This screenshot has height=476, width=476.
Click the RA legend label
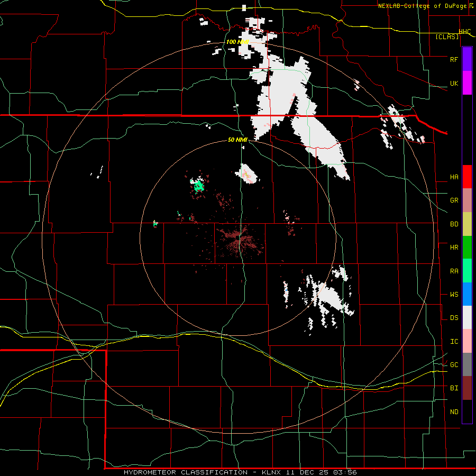click(454, 271)
